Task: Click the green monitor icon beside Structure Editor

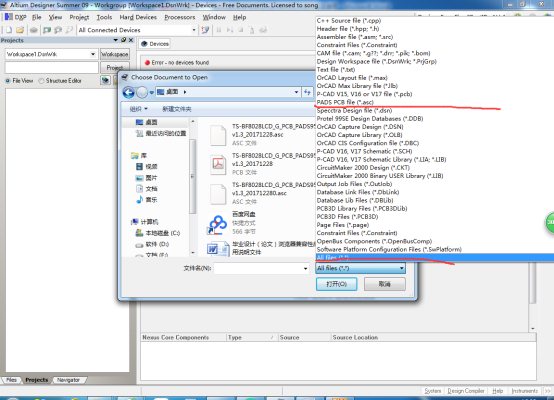Action: click(105, 81)
